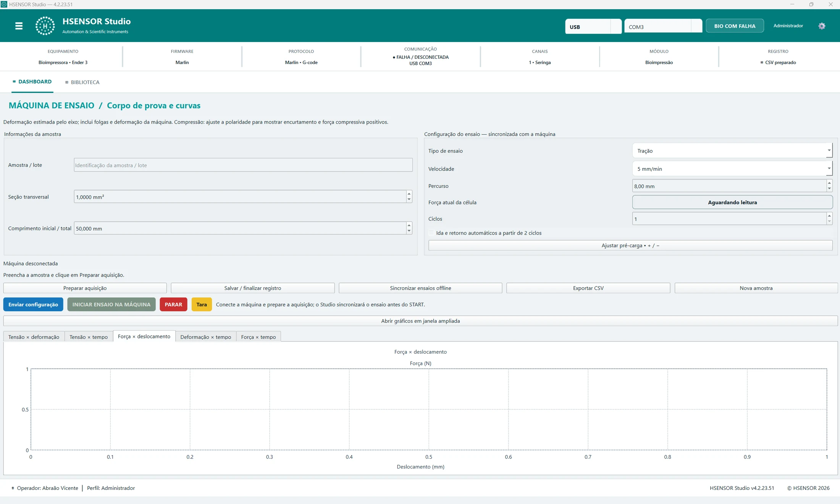Viewport: 840px width, 504px height.
Task: Decrease the Ciclos count
Action: tap(829, 222)
